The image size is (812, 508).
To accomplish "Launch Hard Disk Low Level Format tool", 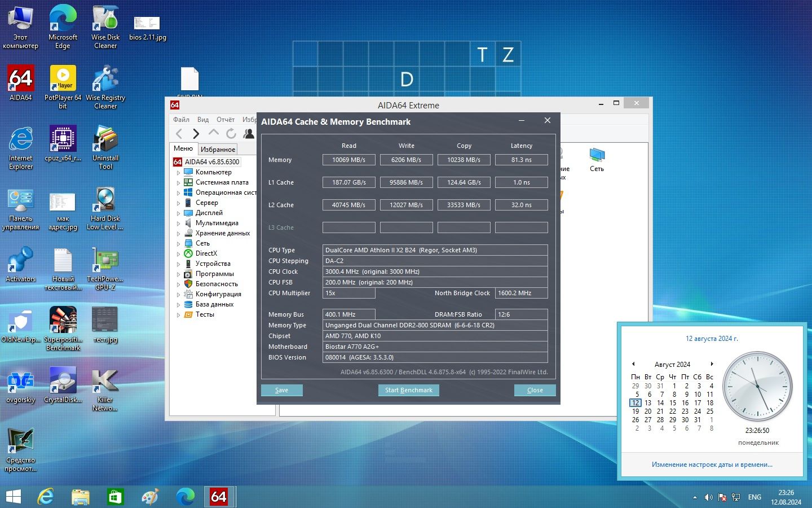I will point(105,208).
